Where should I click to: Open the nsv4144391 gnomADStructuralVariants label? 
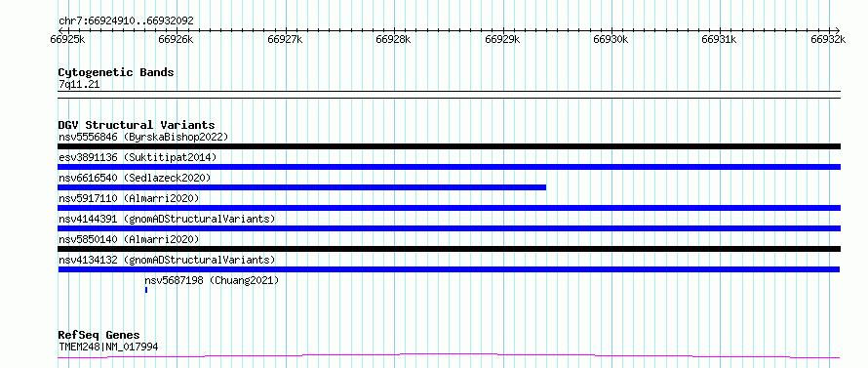click(167, 219)
